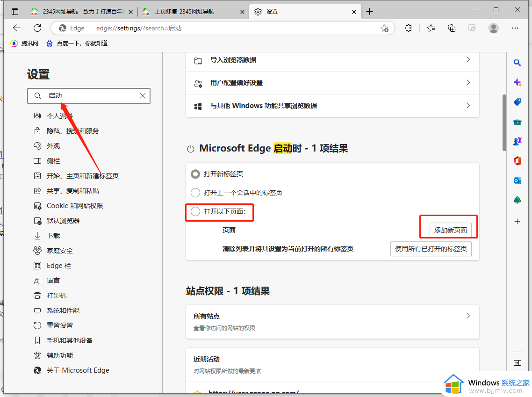The image size is (532, 397).
Task: Click the sidebar collapse icon at bottom
Action: 517,363
